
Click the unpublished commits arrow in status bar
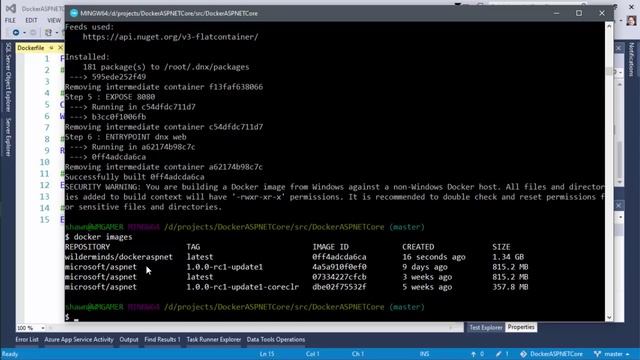point(477,354)
